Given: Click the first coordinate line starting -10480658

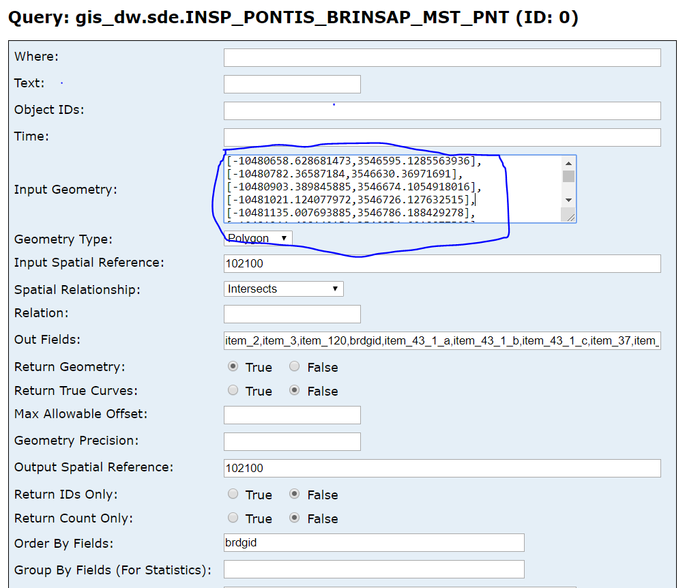Looking at the screenshot, I should (354, 161).
